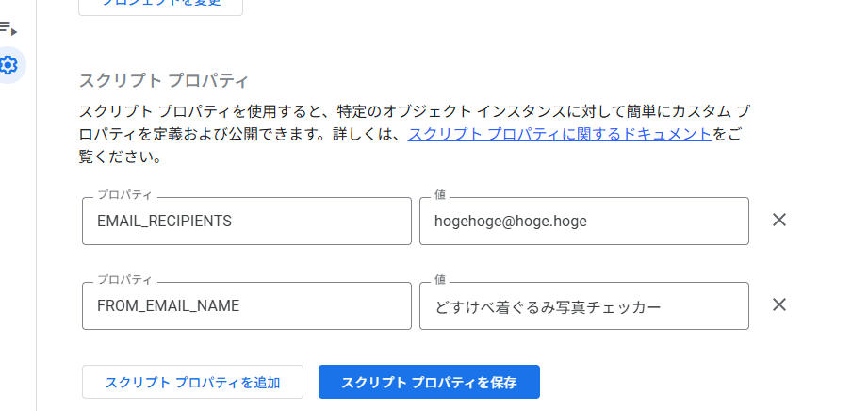The height and width of the screenshot is (411, 868).
Task: Click the どすけべ着ぐるみ写真チェッカー value field
Action: [584, 305]
